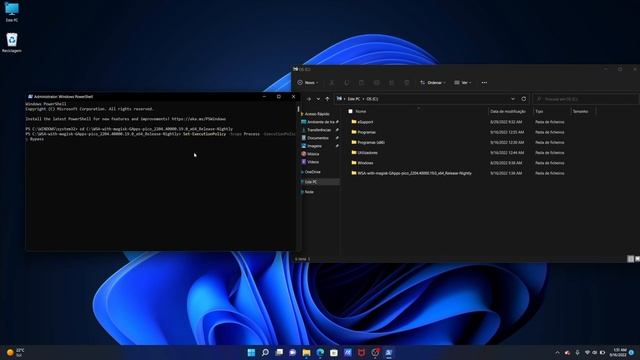
Task: Click File Explorer icon in the taskbar
Action: coord(307,352)
